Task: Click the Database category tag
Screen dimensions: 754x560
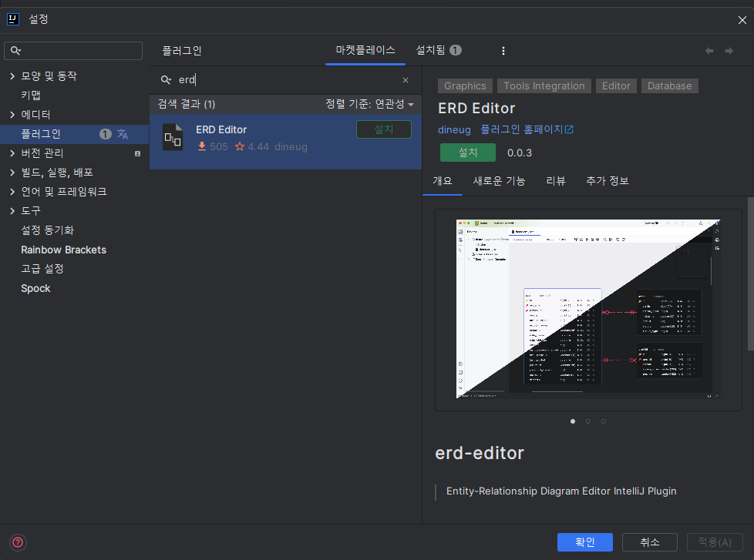Action: pyautogui.click(x=669, y=86)
